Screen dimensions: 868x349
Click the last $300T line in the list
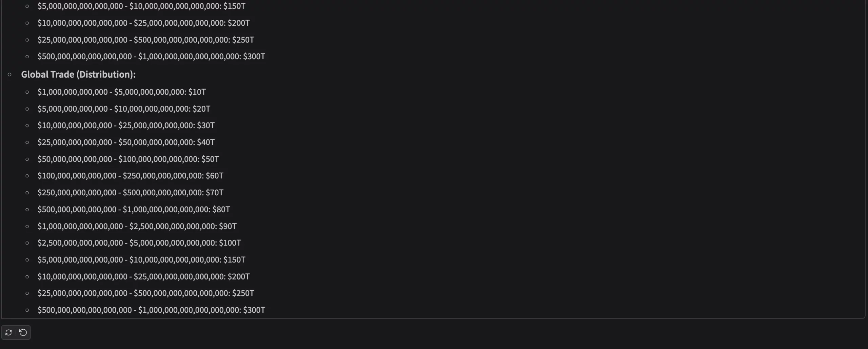click(x=151, y=310)
